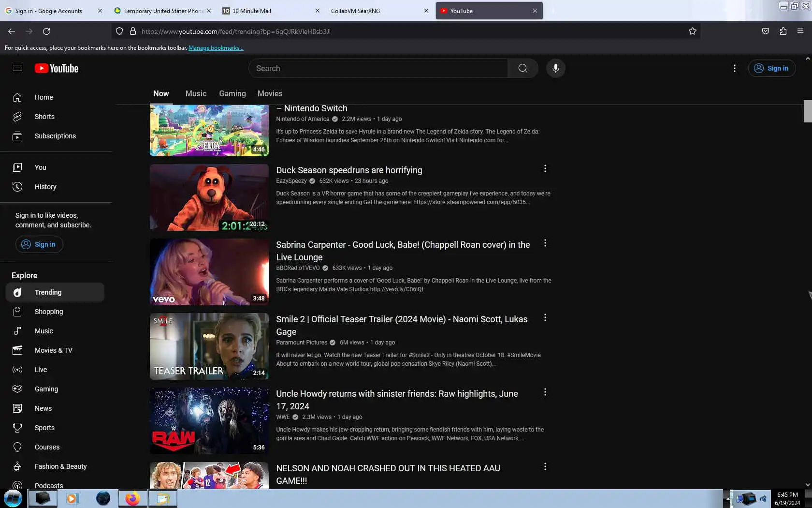Open the YouTube guide hamburger menu
The image size is (812, 508).
(17, 68)
